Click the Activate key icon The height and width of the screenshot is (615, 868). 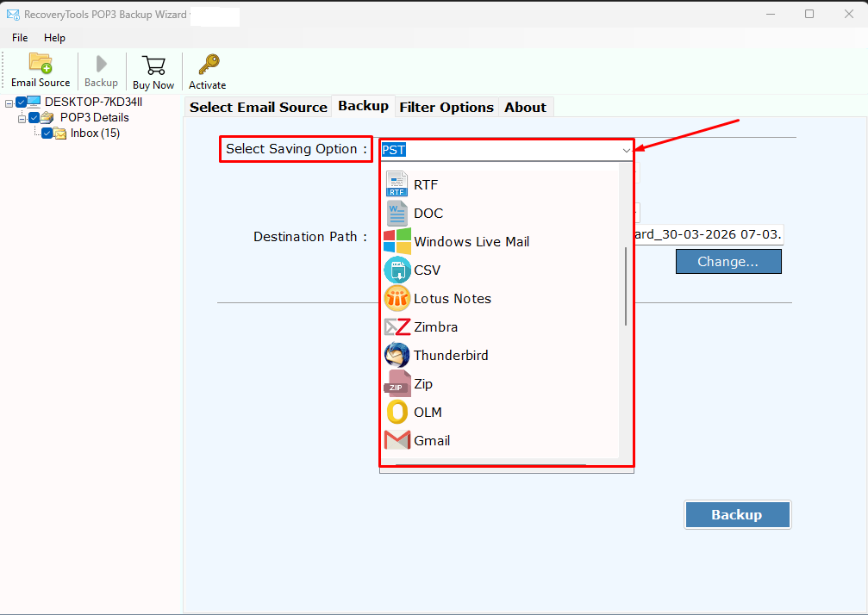(x=209, y=64)
